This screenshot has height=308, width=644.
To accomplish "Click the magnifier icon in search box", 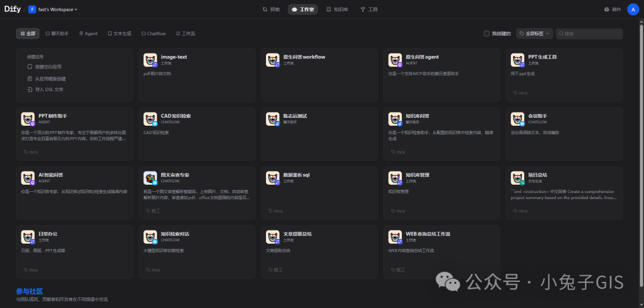I will pyautogui.click(x=561, y=34).
